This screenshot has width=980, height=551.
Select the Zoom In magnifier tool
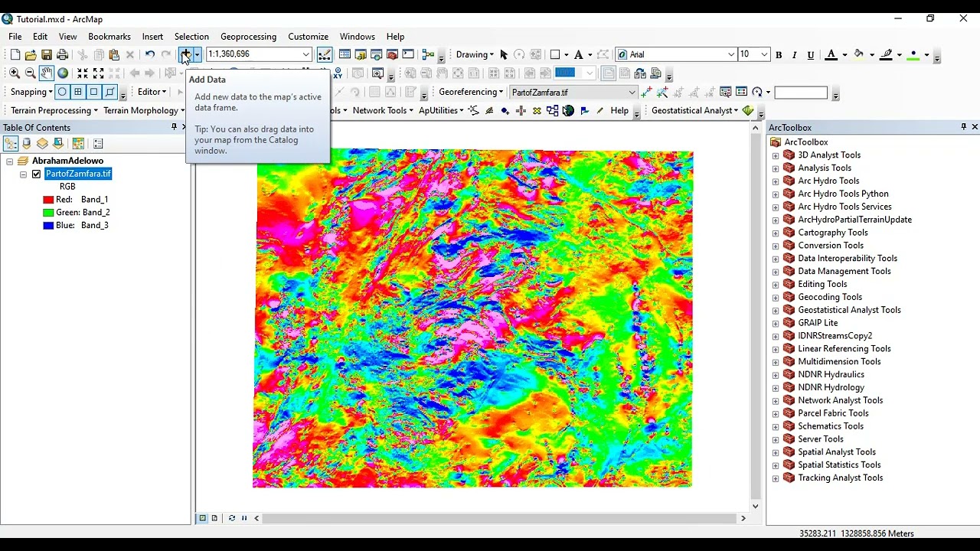click(x=15, y=73)
